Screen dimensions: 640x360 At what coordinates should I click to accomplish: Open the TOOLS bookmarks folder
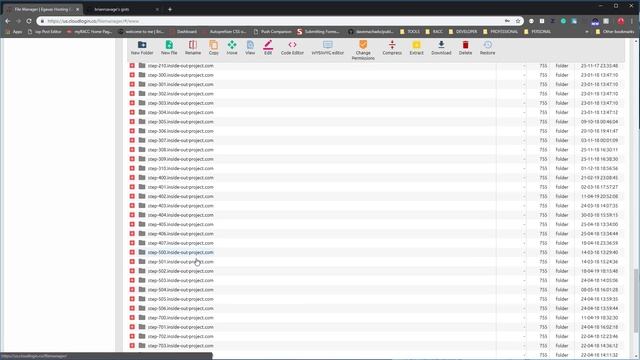tap(410, 31)
